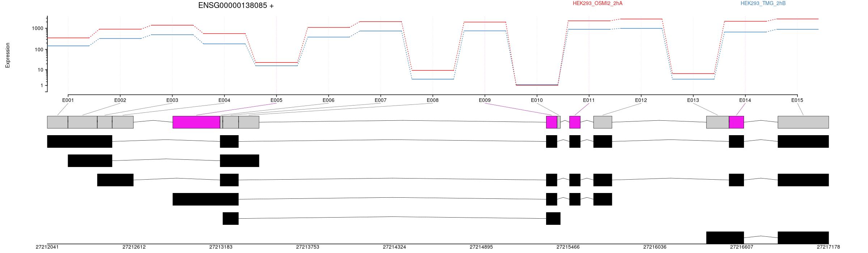This screenshot has width=868, height=253.
Task: Click the blue expression line above E008
Action: 433,79
